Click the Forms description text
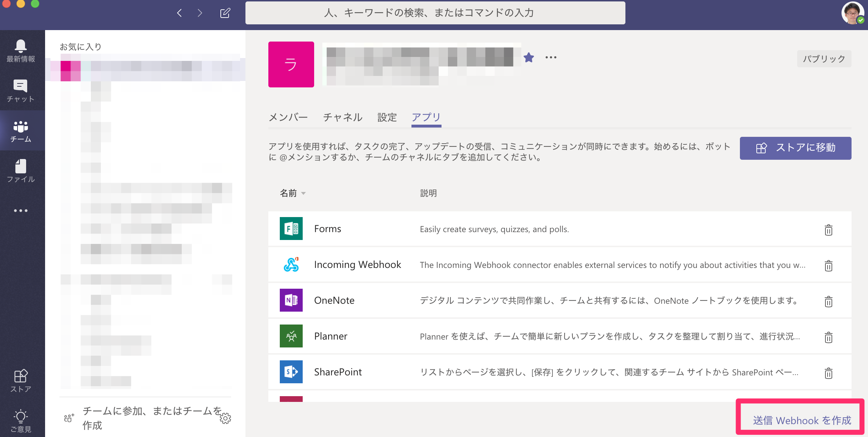Viewport: 868px width, 437px height. (x=494, y=229)
